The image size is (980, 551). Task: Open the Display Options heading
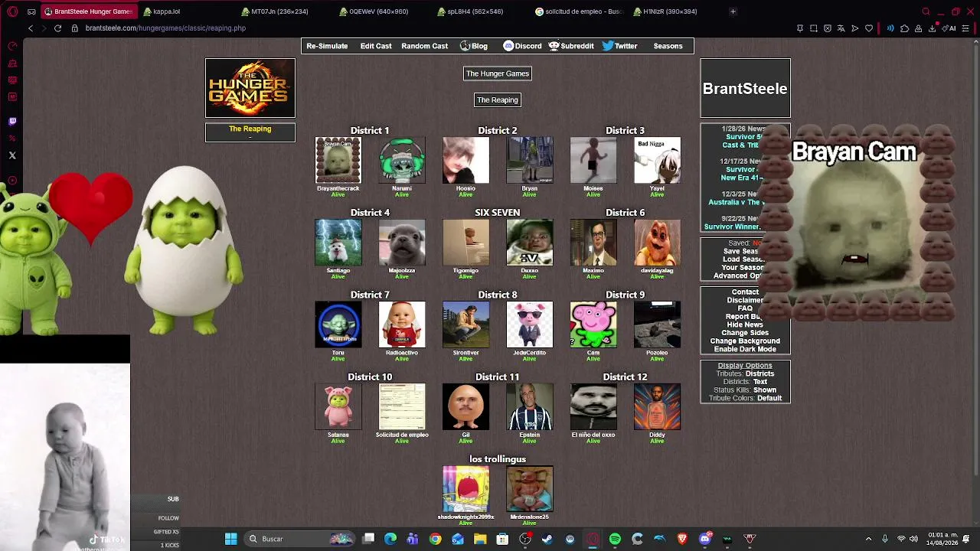[x=745, y=365]
